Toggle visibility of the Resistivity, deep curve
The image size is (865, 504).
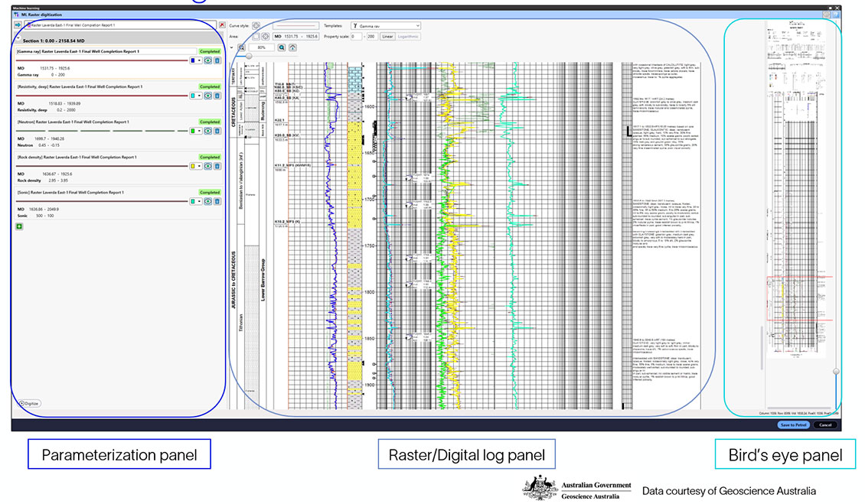pyautogui.click(x=207, y=96)
